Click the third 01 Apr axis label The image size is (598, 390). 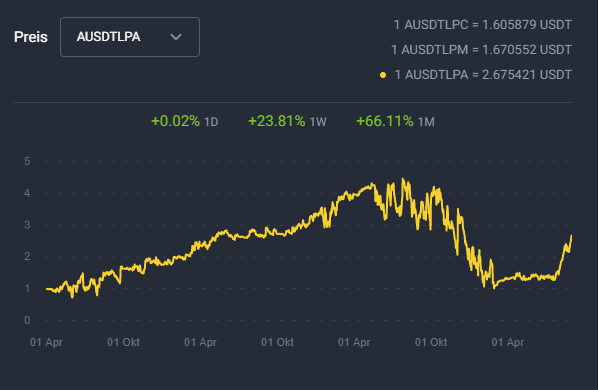(354, 342)
